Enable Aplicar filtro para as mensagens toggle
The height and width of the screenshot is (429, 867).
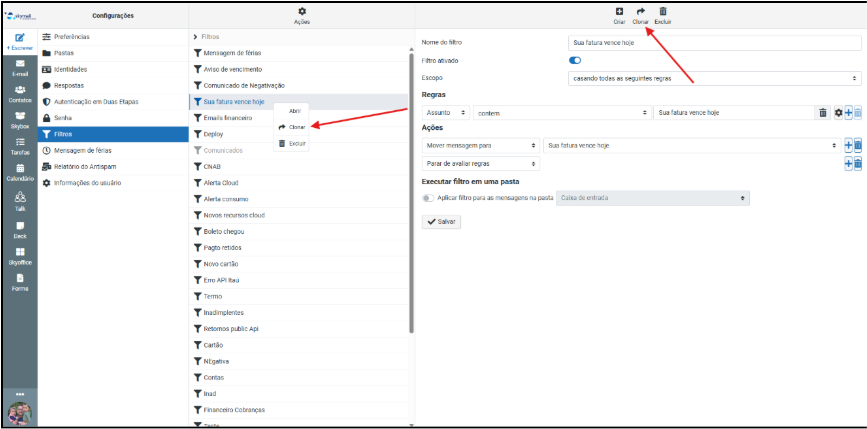point(429,199)
